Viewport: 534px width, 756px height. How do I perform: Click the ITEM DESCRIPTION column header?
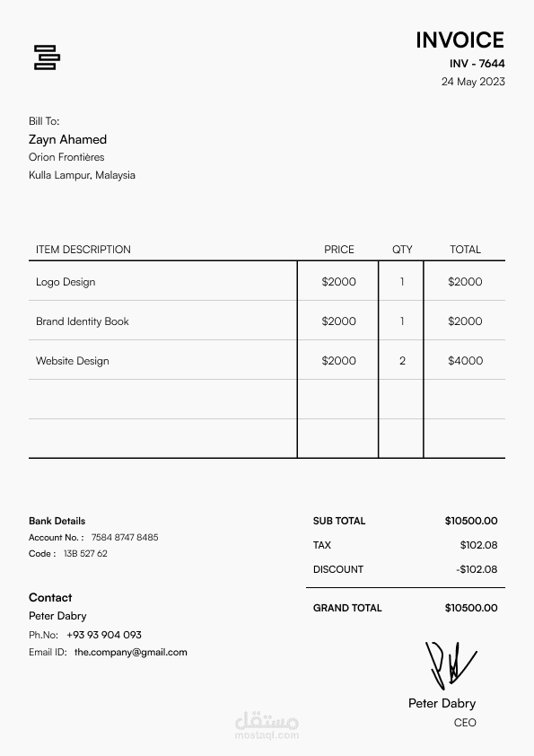83,250
